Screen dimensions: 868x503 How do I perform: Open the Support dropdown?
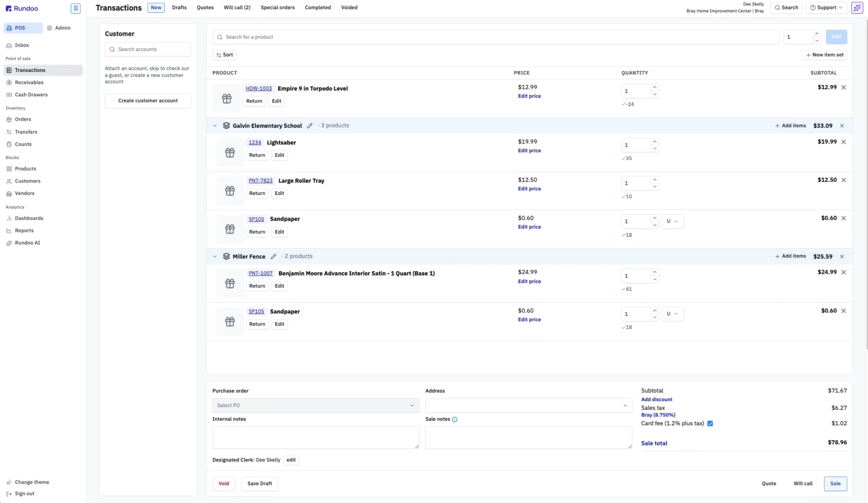(x=826, y=8)
